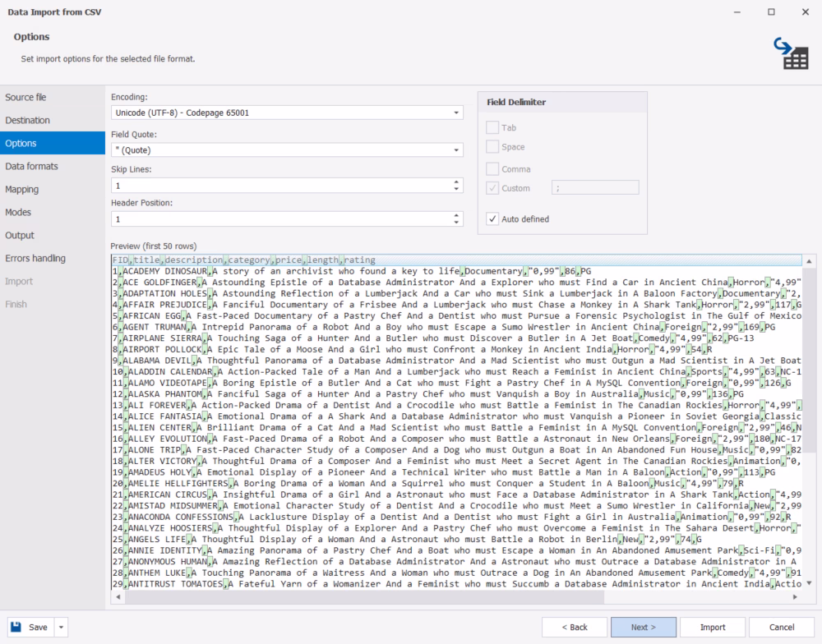Open the Data formats page
The image size is (822, 644).
tap(53, 166)
